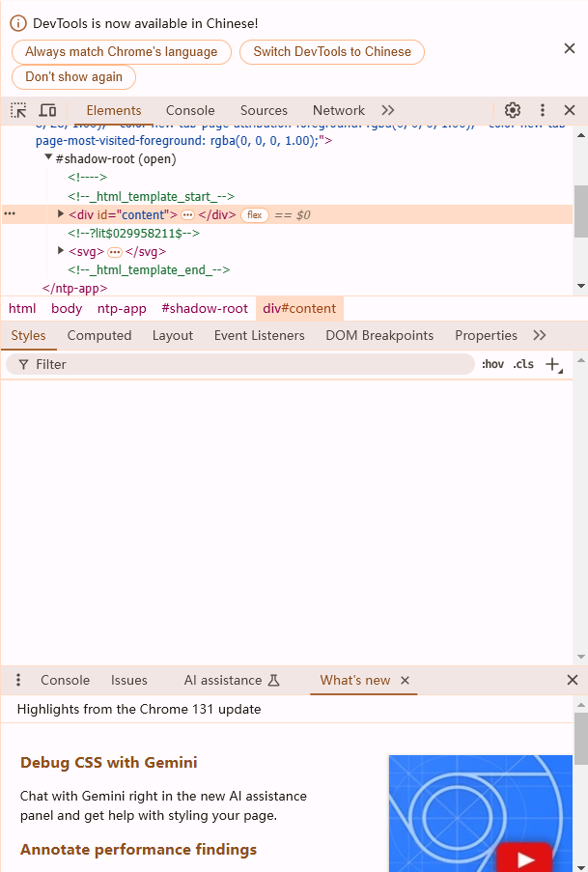The image size is (588, 872).
Task: Expand the svg node
Action: tap(61, 251)
